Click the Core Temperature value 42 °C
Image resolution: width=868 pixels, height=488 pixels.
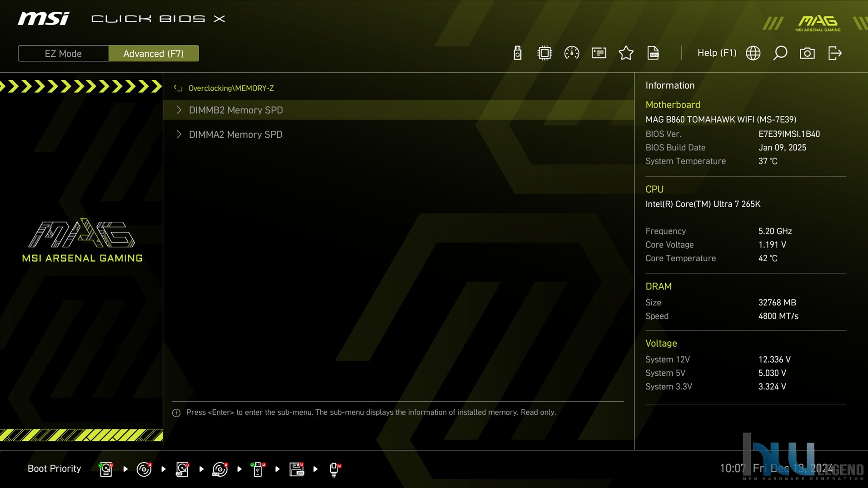tap(768, 259)
